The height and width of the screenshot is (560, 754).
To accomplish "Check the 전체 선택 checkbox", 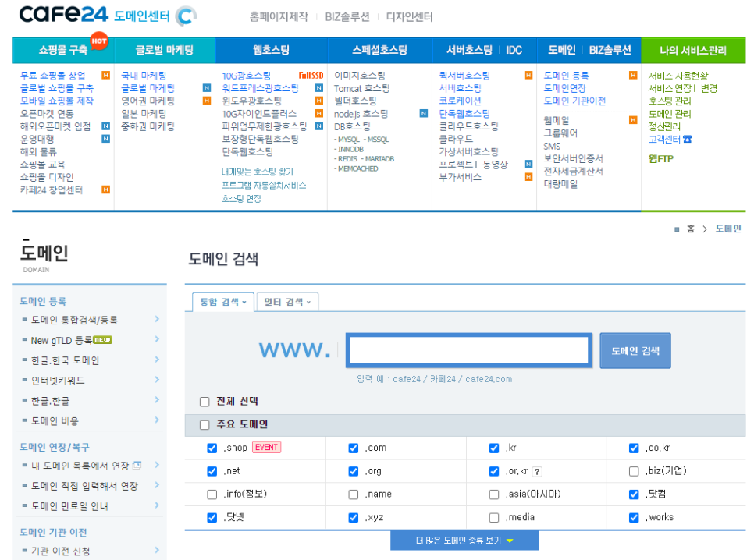I will (205, 402).
